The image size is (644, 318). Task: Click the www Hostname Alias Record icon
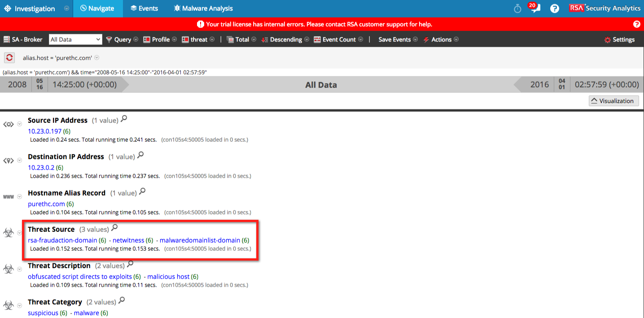point(9,197)
